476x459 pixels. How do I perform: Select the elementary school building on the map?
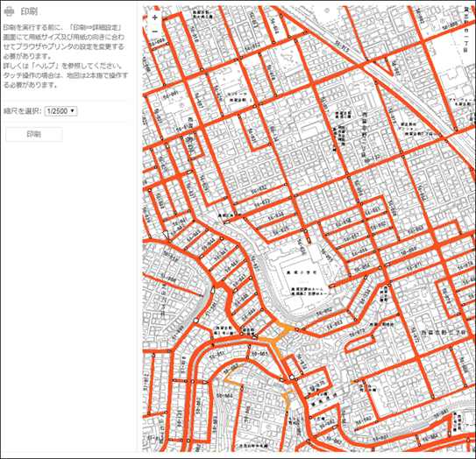click(x=302, y=279)
